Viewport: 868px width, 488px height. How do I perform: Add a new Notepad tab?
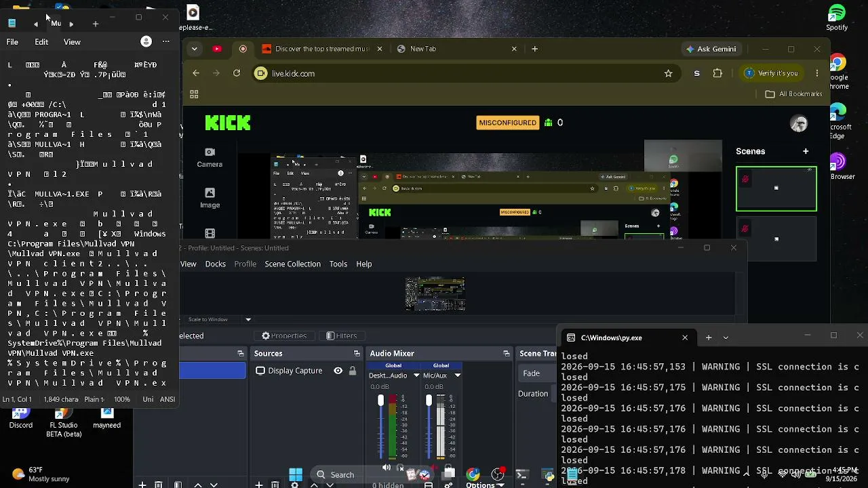point(96,24)
